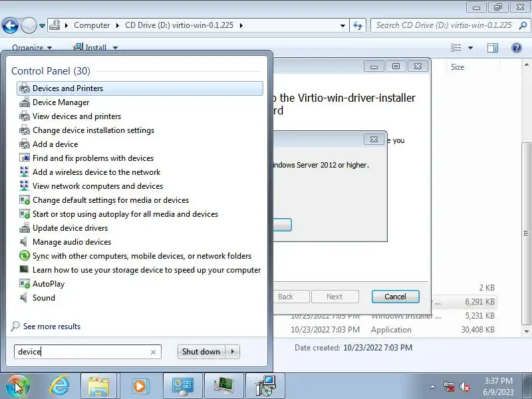Open Manage audio devices result
The image size is (532, 399).
72,242
